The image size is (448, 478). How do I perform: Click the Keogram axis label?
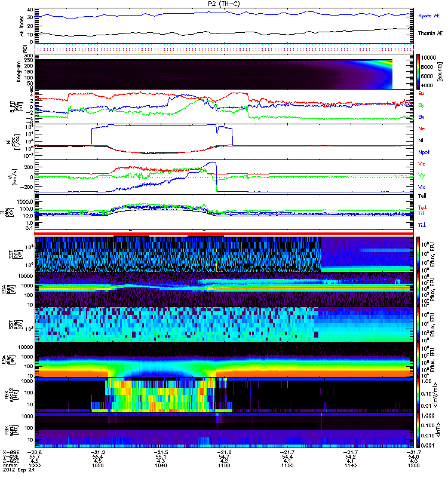(19, 72)
